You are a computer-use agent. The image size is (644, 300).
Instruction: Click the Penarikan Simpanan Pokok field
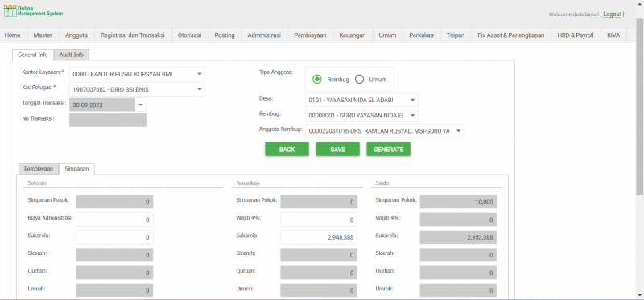coord(319,202)
